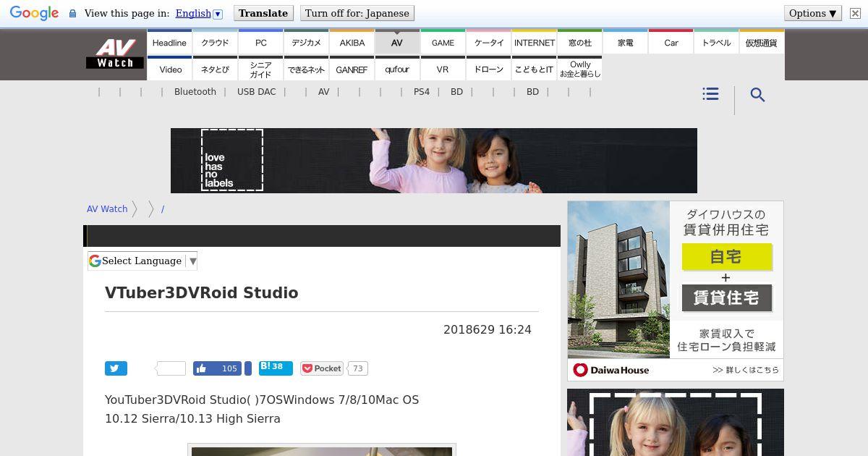Click the Facebook like count 105
Viewport: 868px width, 456px height.
coord(229,368)
